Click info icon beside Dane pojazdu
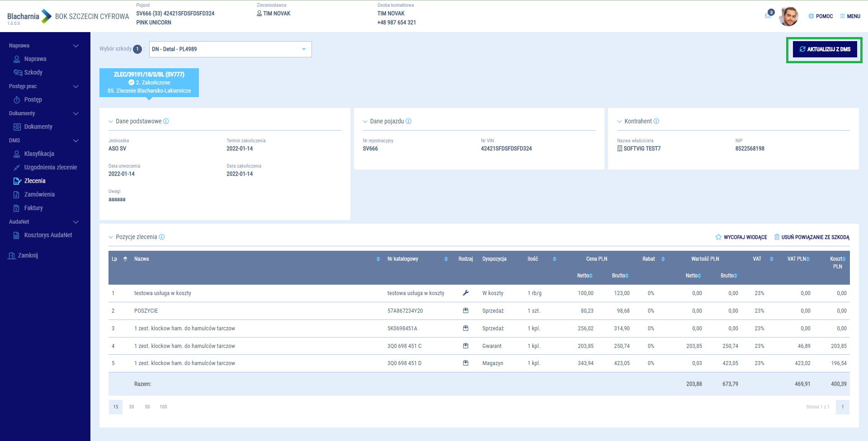This screenshot has height=441, width=868. (409, 121)
